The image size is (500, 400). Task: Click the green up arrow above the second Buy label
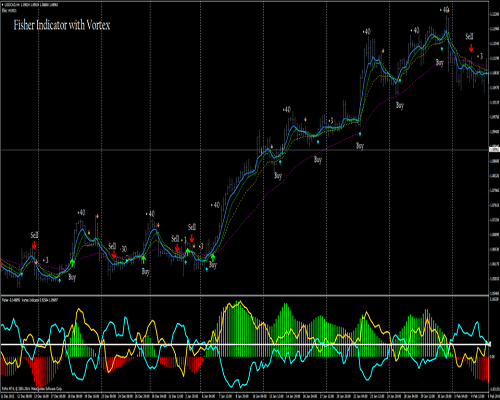point(143,259)
